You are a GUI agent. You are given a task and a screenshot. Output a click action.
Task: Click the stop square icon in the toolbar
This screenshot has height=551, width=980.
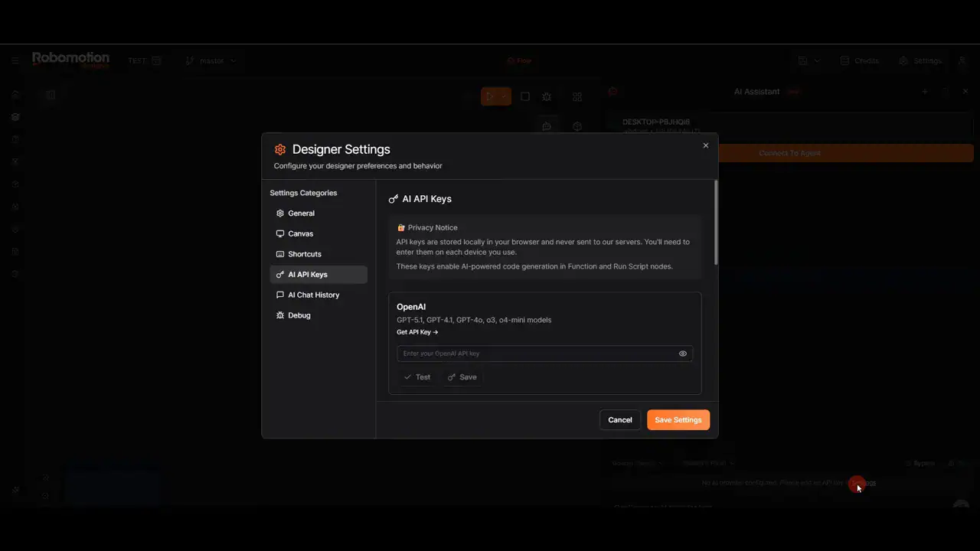point(524,96)
